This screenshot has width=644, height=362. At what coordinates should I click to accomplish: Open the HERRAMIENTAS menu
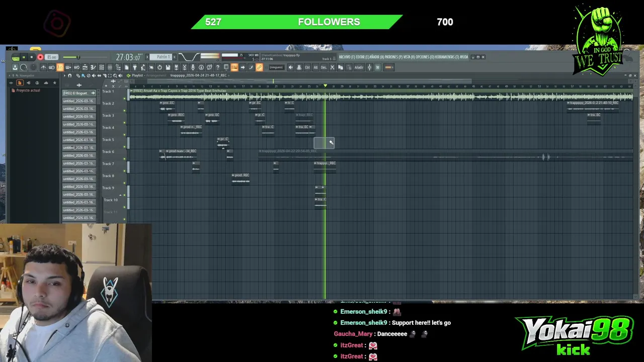pos(447,57)
